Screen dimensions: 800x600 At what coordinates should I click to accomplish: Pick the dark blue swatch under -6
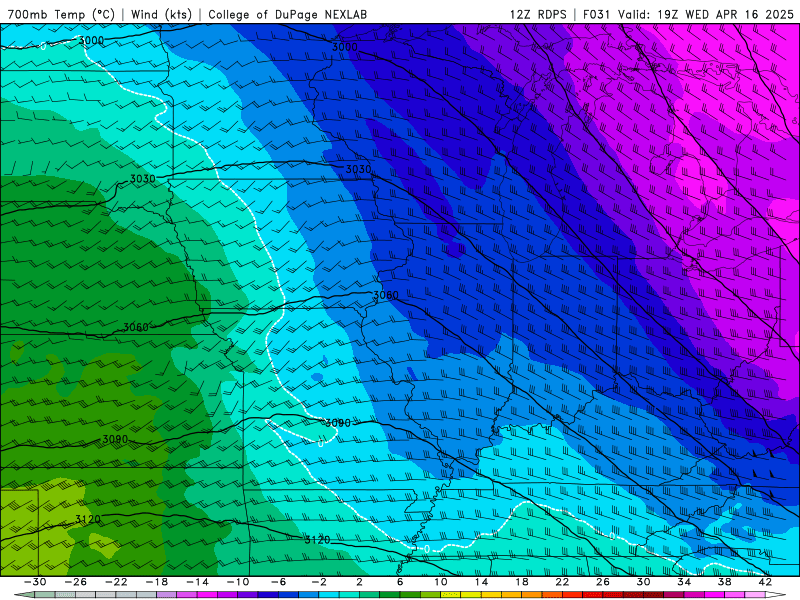(268, 595)
